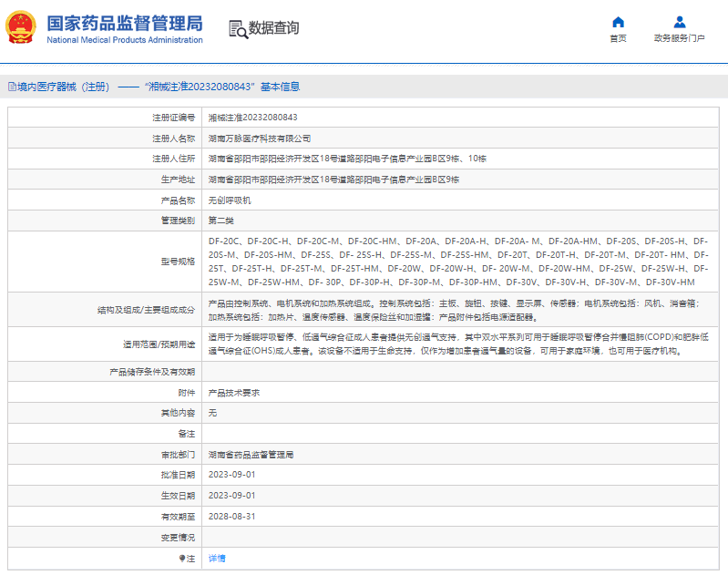
Task: Open the 数据查询 search icon
Action: (238, 29)
